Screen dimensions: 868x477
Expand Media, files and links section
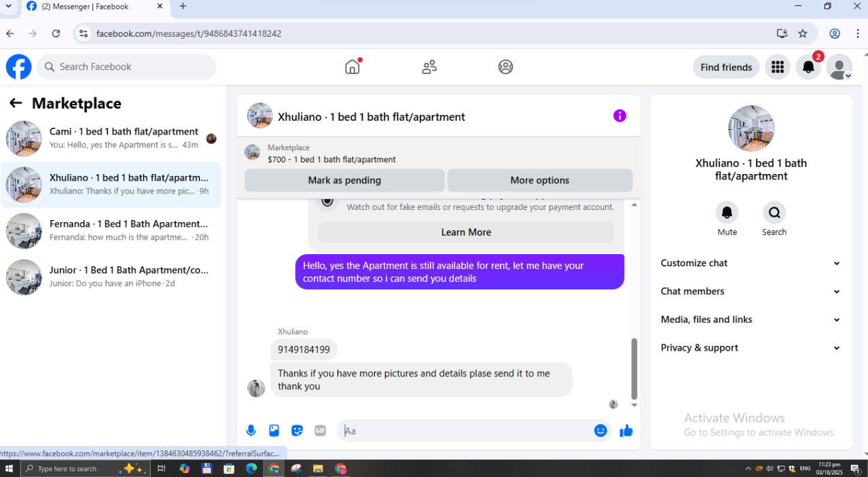coord(751,319)
